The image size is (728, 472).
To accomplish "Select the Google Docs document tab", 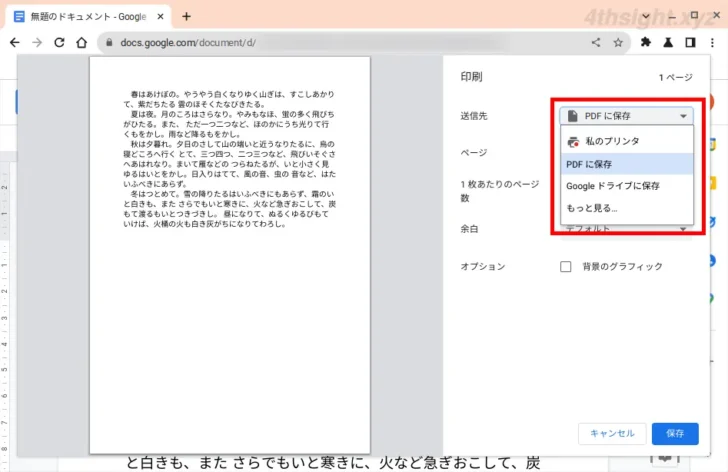I will point(88,17).
